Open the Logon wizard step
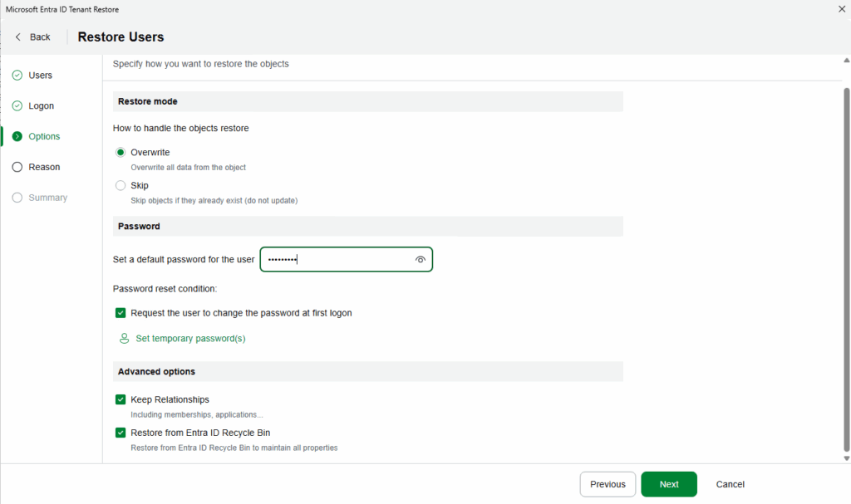 42,105
